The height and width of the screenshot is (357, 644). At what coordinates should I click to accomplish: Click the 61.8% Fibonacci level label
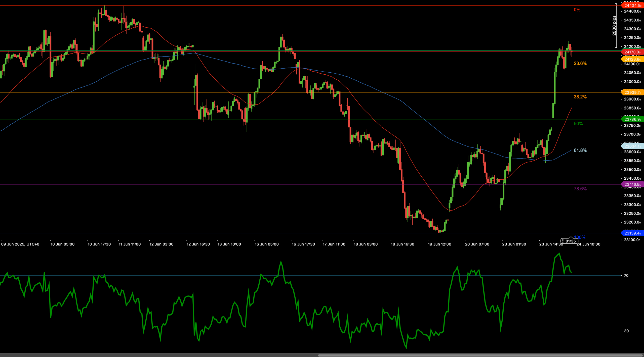(x=580, y=150)
